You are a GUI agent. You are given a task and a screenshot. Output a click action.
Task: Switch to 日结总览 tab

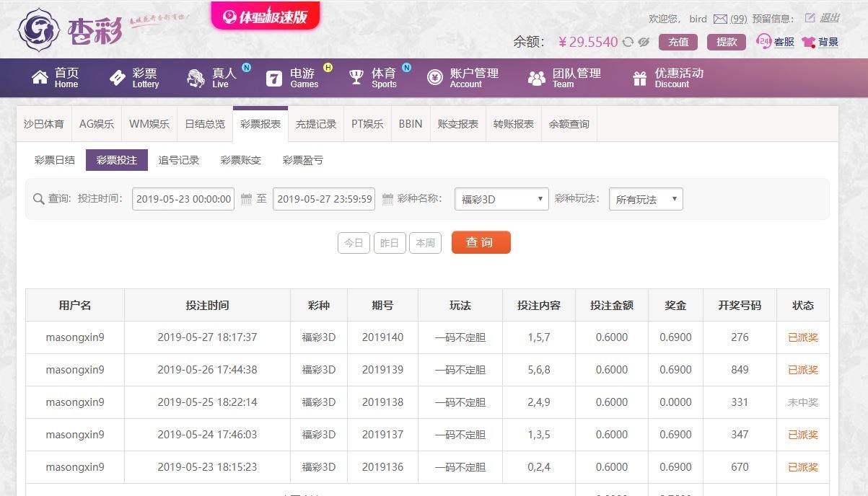point(205,124)
